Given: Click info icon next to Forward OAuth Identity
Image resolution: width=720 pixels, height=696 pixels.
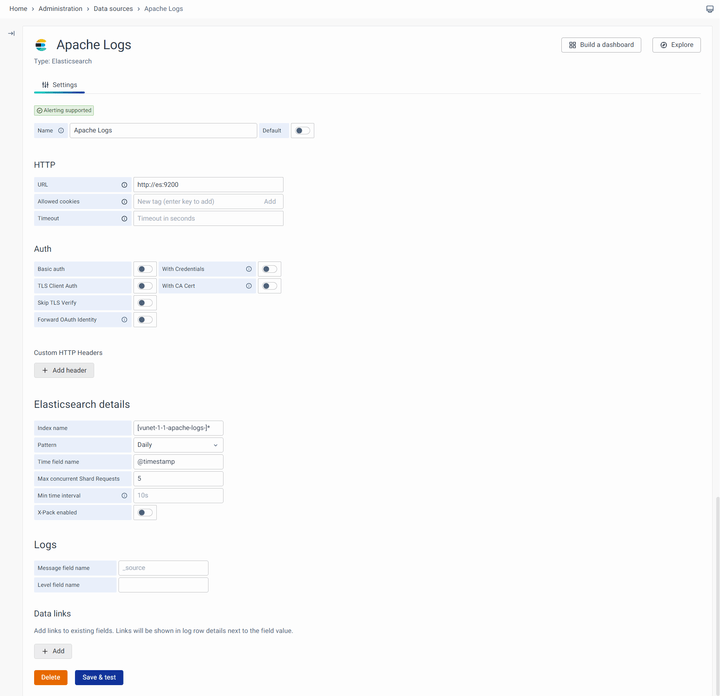Looking at the screenshot, I should [x=124, y=320].
